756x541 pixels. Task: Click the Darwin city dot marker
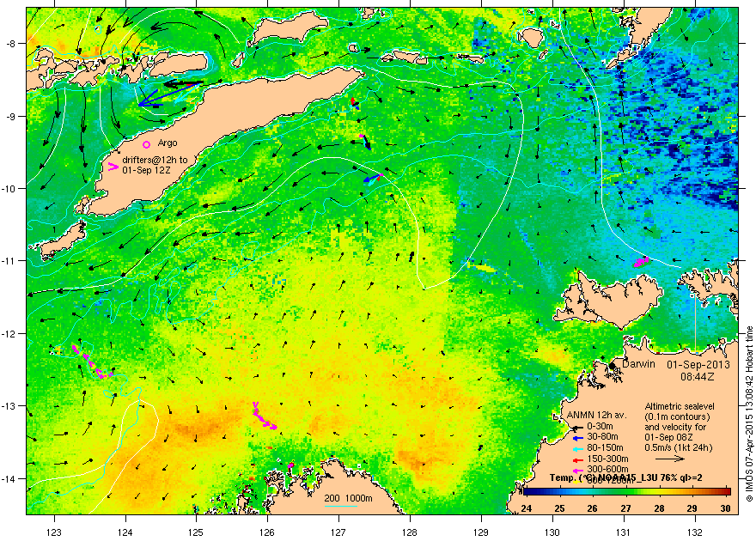(x=613, y=366)
